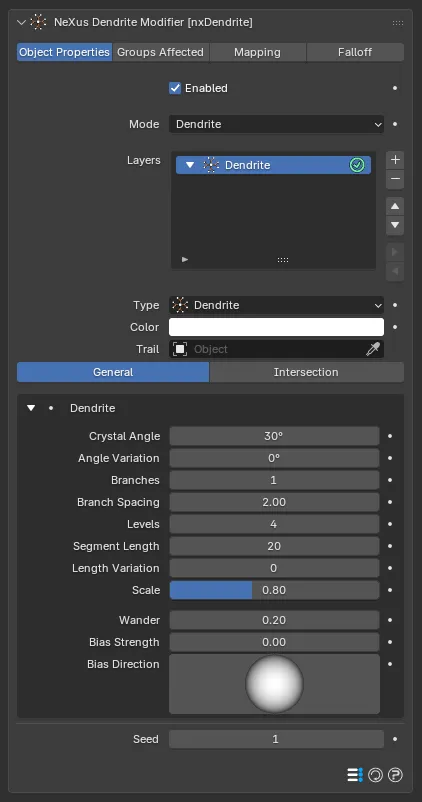
Task: Switch to Groups Affected tab
Action: 161,52
